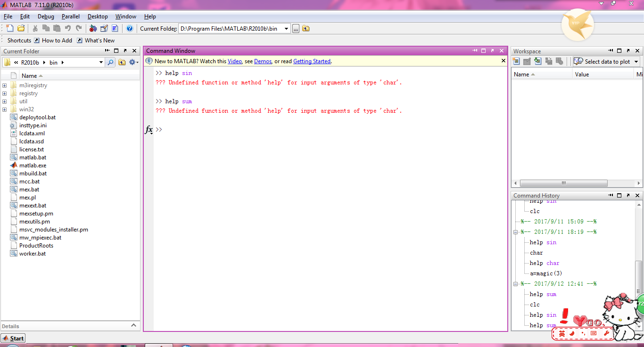The image size is (644, 347).
Task: Open the GUIDE tool icon
Action: coord(104,28)
